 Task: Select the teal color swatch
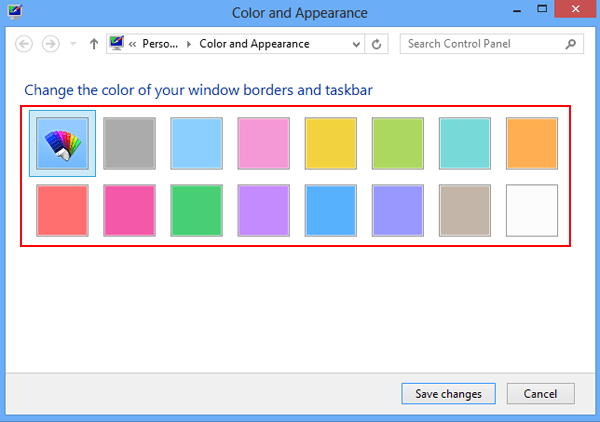pos(465,143)
